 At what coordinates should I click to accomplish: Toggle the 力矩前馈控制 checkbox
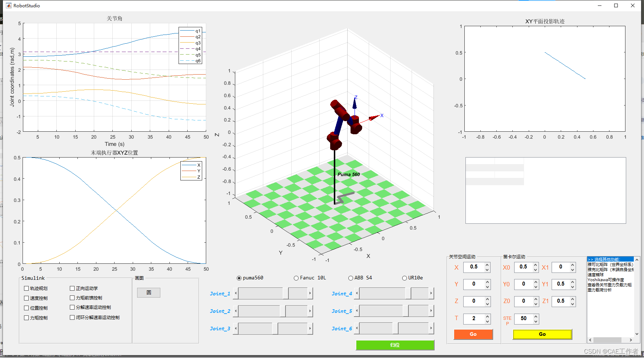point(72,298)
